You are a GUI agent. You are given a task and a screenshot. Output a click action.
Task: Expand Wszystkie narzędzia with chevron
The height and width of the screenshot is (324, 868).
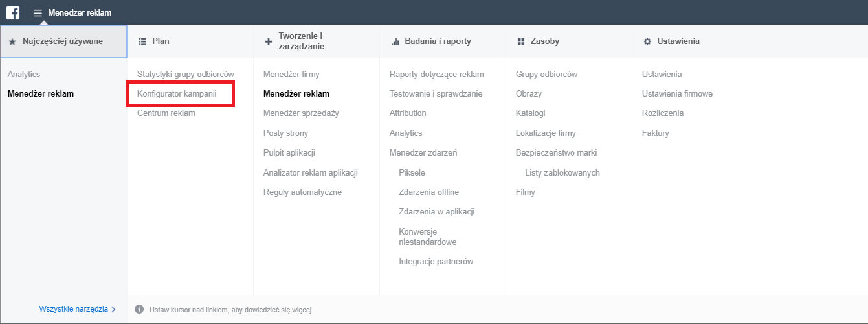78,309
